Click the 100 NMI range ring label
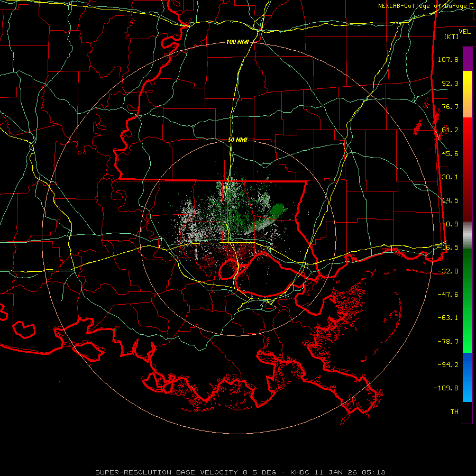The width and height of the screenshot is (476, 476). click(x=237, y=42)
